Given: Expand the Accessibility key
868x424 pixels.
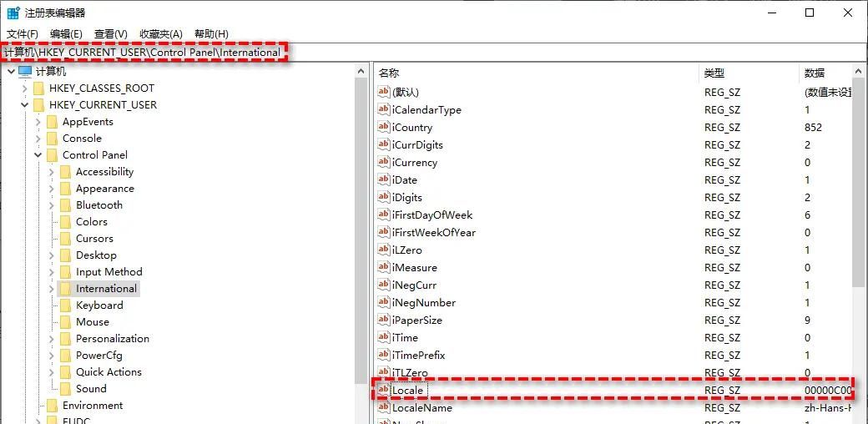Looking at the screenshot, I should pyautogui.click(x=52, y=172).
